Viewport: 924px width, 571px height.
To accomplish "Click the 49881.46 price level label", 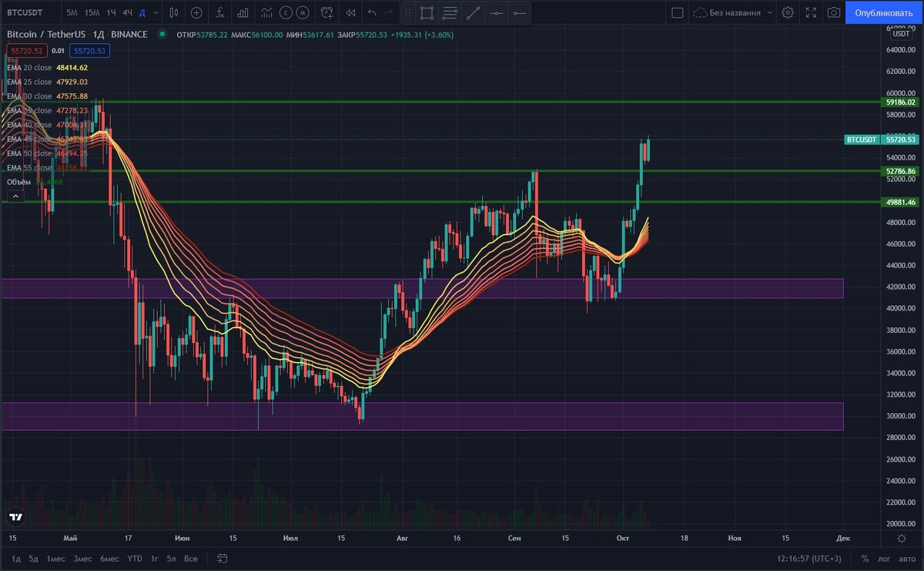I will pos(900,202).
